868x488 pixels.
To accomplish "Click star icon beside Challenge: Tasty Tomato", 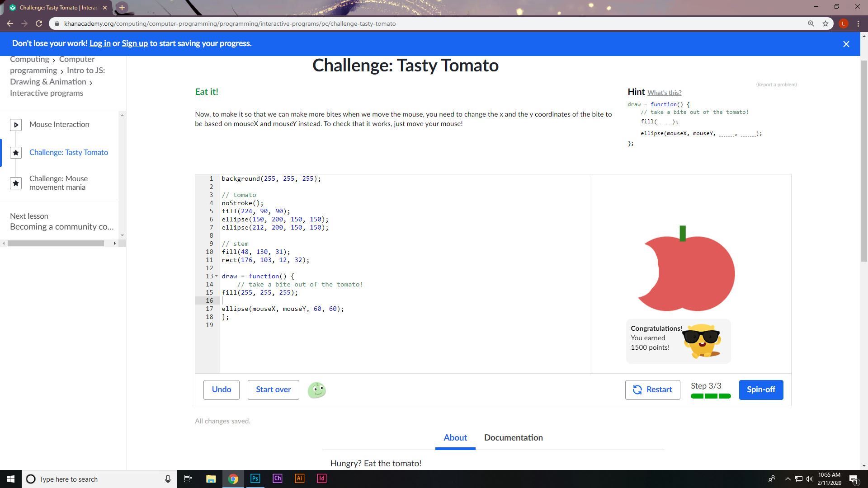I will pyautogui.click(x=16, y=153).
